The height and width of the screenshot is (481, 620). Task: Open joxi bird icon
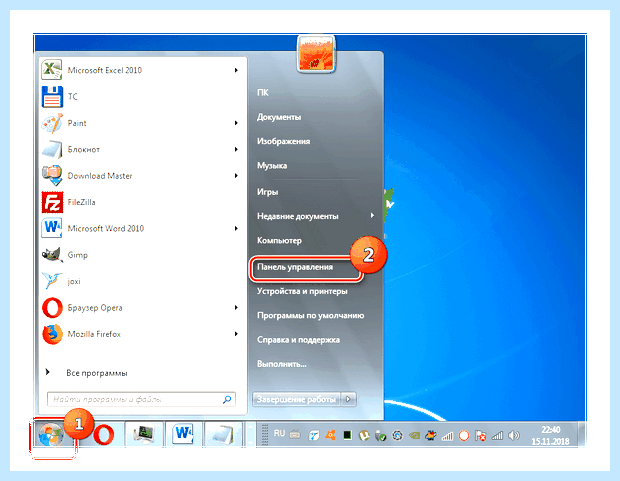(52, 281)
